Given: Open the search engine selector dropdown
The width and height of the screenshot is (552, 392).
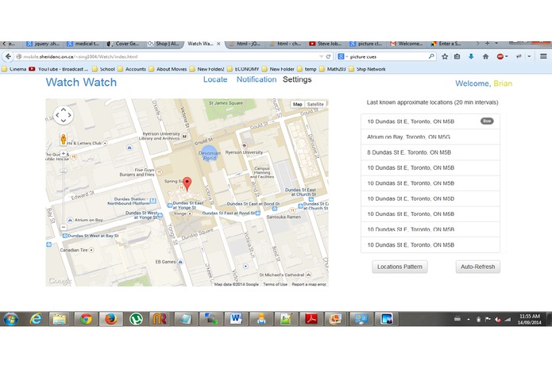Looking at the screenshot, I should pos(342,56).
